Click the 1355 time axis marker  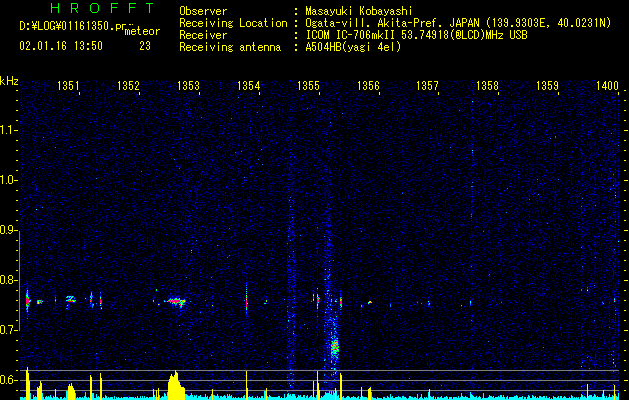click(308, 85)
